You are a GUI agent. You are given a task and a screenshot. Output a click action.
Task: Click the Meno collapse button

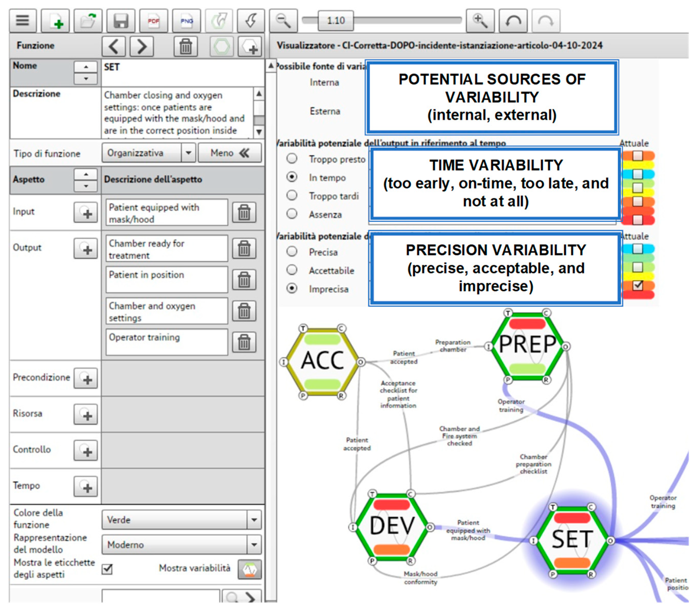click(x=230, y=153)
